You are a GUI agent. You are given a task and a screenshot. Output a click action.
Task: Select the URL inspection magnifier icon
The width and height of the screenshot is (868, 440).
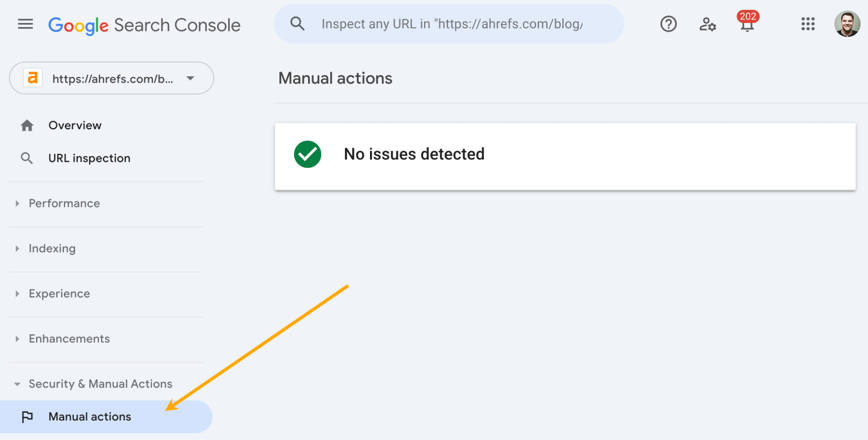point(27,158)
